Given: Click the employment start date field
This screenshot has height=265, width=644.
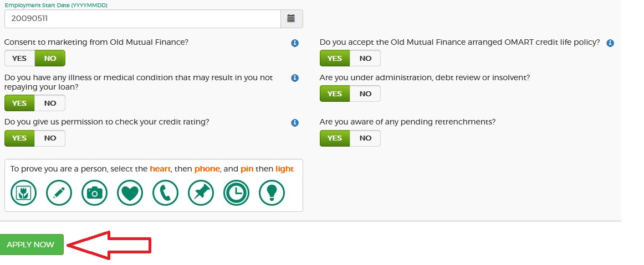Looking at the screenshot, I should (142, 19).
